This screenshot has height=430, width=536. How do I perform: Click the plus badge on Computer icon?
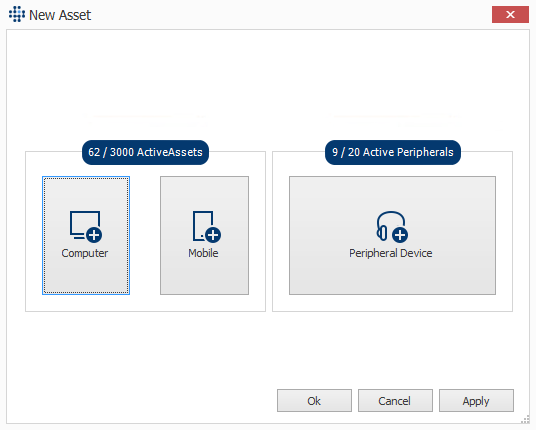coord(94,235)
